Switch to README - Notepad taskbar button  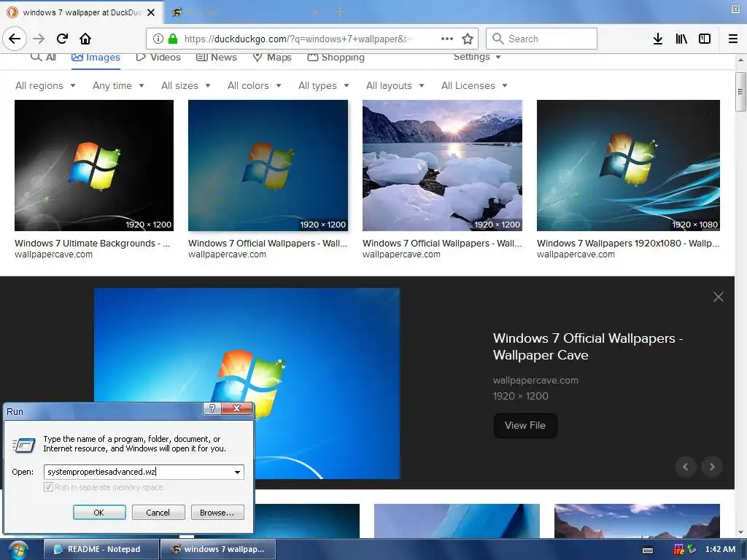101,550
